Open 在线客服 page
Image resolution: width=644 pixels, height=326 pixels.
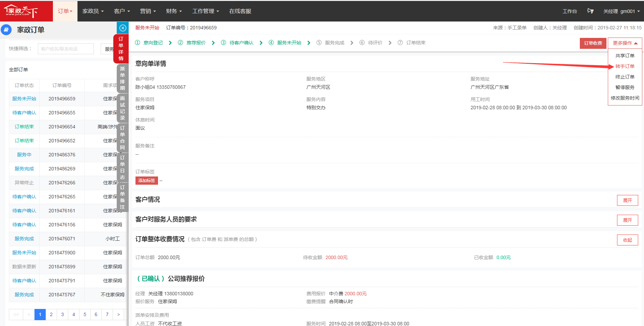(x=240, y=11)
